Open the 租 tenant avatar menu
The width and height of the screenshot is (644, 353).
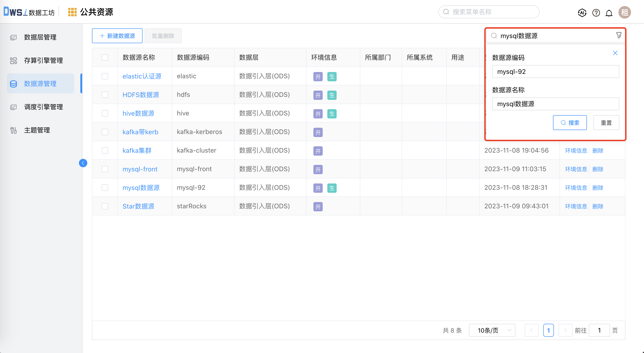pos(624,13)
